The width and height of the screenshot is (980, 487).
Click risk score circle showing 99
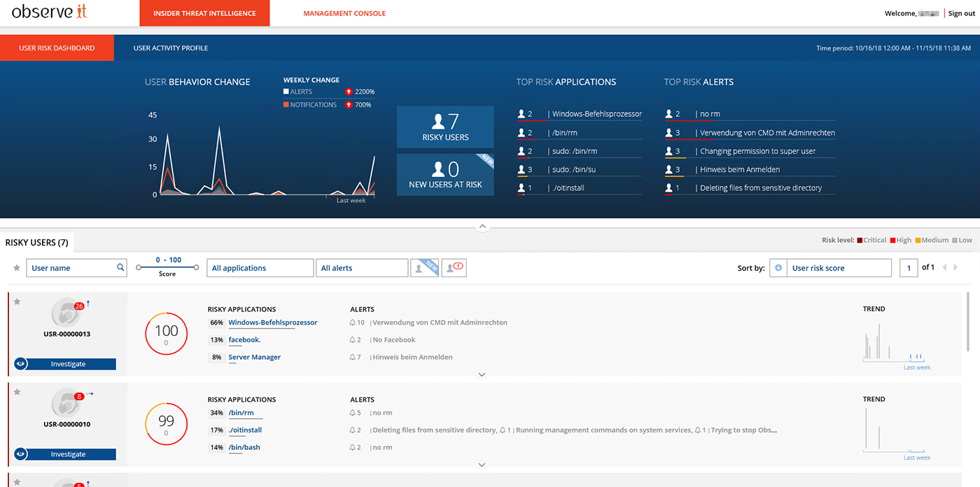tap(166, 424)
